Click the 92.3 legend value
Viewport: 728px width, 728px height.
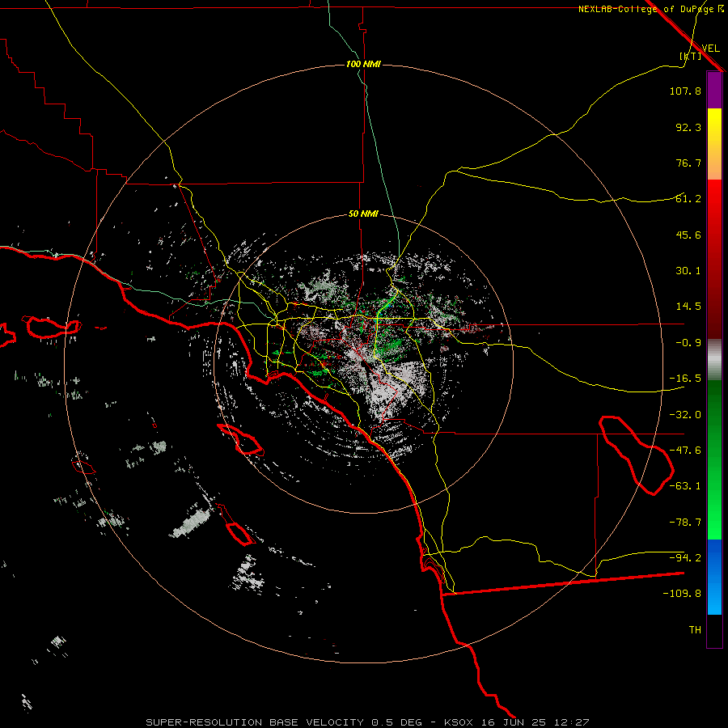688,127
